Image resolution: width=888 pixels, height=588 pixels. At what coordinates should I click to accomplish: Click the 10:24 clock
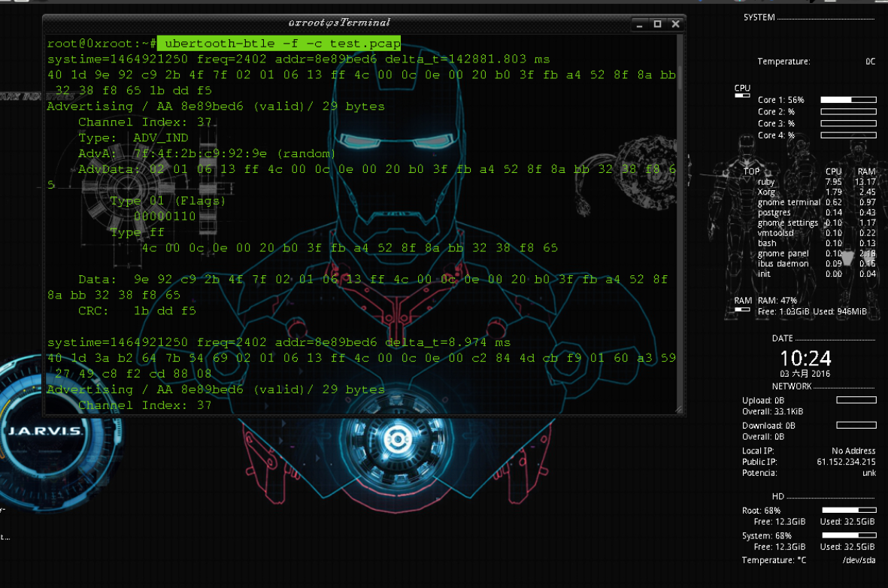[x=805, y=358]
